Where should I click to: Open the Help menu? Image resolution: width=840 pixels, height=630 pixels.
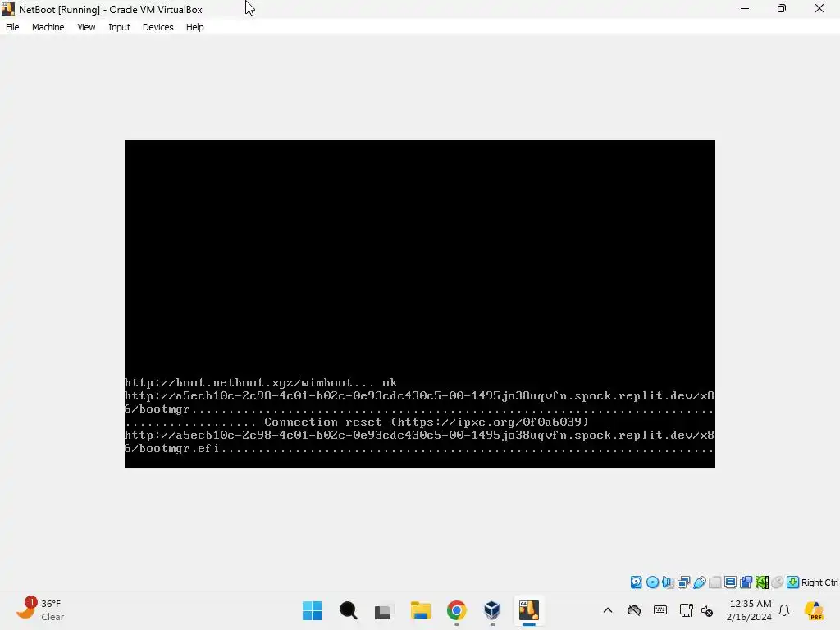pyautogui.click(x=195, y=27)
